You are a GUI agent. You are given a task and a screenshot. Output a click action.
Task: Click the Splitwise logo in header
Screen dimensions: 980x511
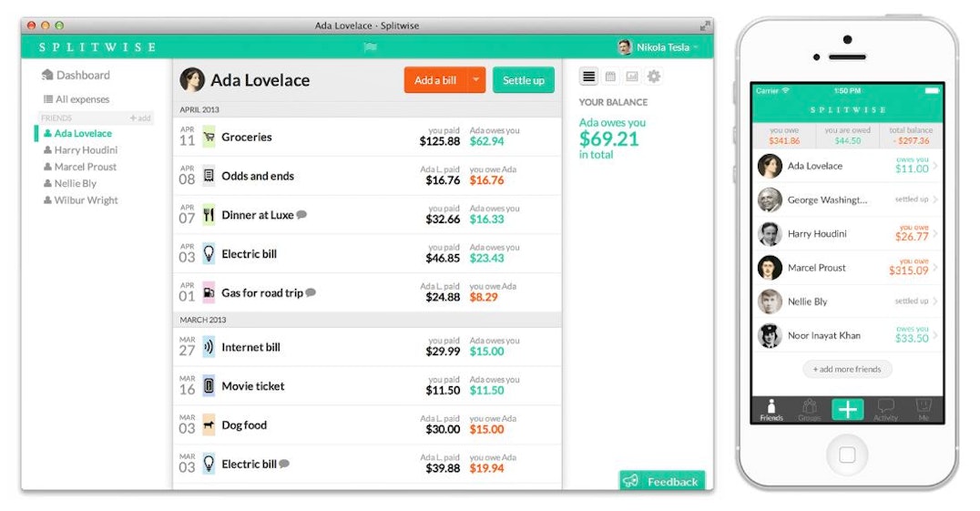(x=97, y=46)
